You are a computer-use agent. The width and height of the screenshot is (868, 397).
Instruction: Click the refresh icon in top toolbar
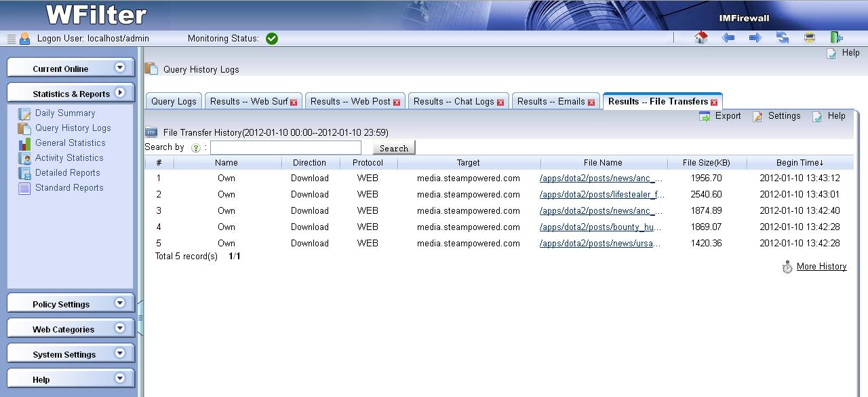coord(783,38)
